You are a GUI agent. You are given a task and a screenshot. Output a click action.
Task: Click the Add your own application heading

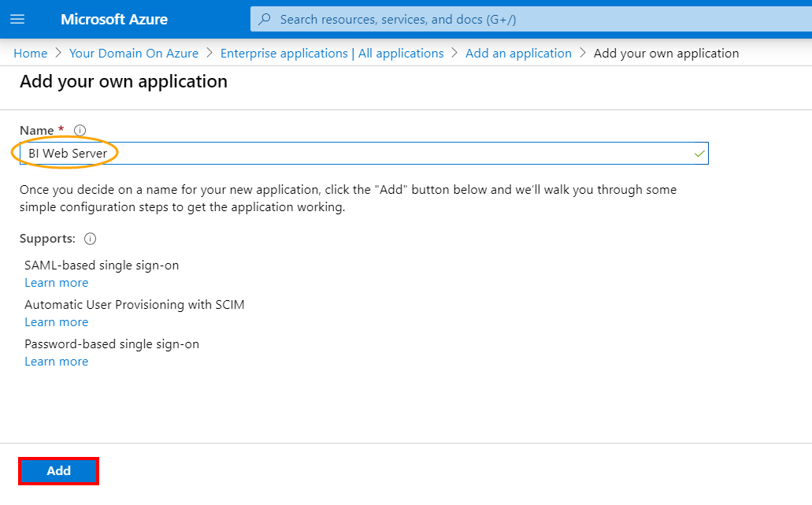click(123, 81)
